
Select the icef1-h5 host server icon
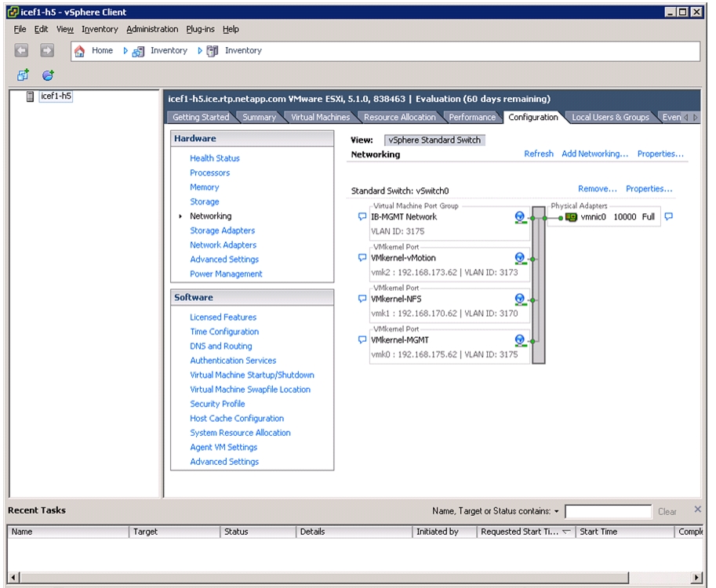coord(30,96)
